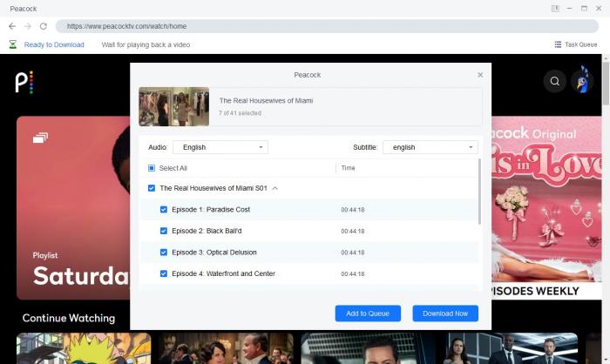Maximize the Peacock application window
610x364 pixels.
click(x=584, y=9)
